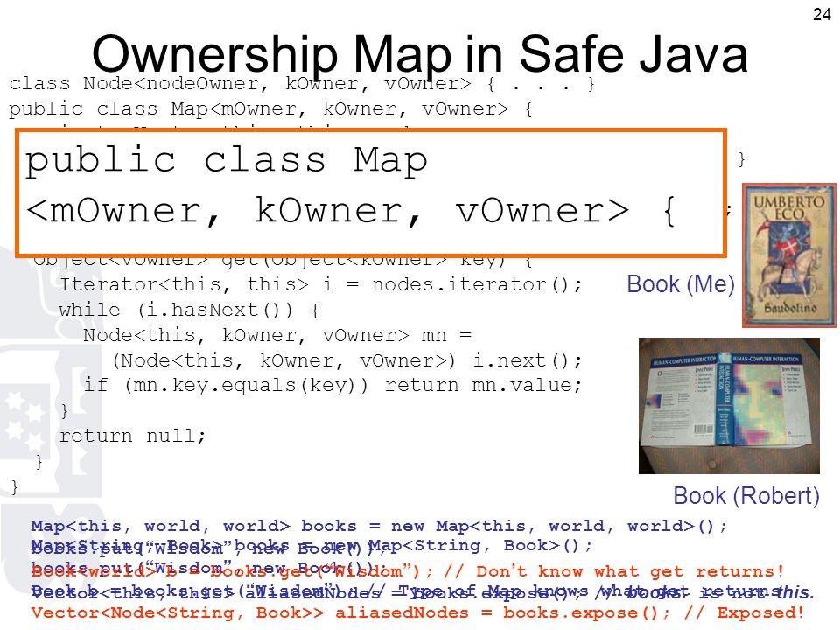The width and height of the screenshot is (840, 630).
Task: Click the small "public class Map<mOwner, kOwner, vOwner> {" line above callout
Action: 270,109
